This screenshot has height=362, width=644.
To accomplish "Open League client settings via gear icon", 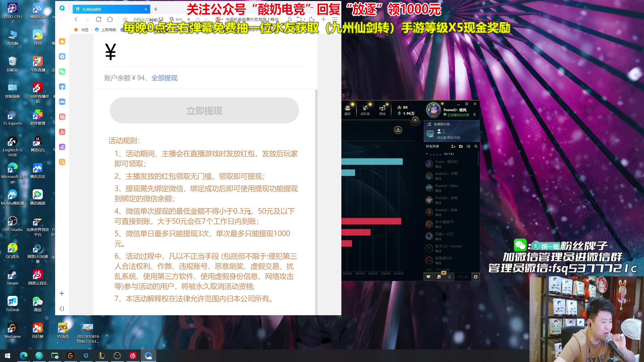I will coord(467,104).
